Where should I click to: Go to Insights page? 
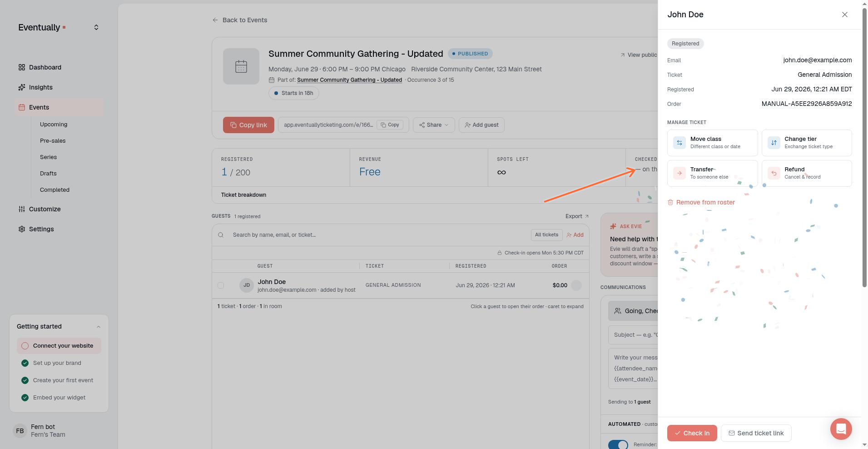[x=41, y=87]
